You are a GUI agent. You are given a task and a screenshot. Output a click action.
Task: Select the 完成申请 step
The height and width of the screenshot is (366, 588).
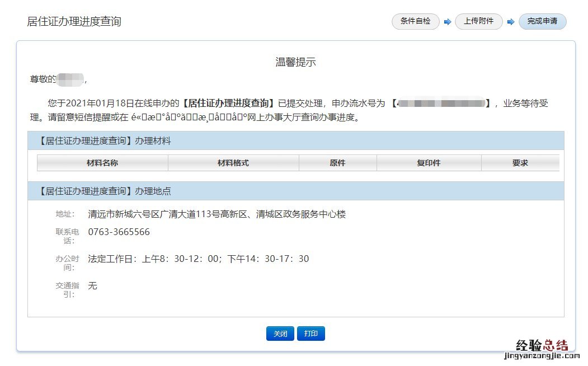[x=542, y=22]
